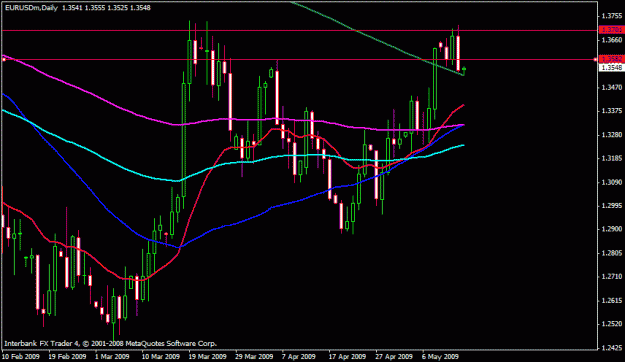
Task: Click the EURUSDm,Daily chart title text
Action: click(32, 8)
